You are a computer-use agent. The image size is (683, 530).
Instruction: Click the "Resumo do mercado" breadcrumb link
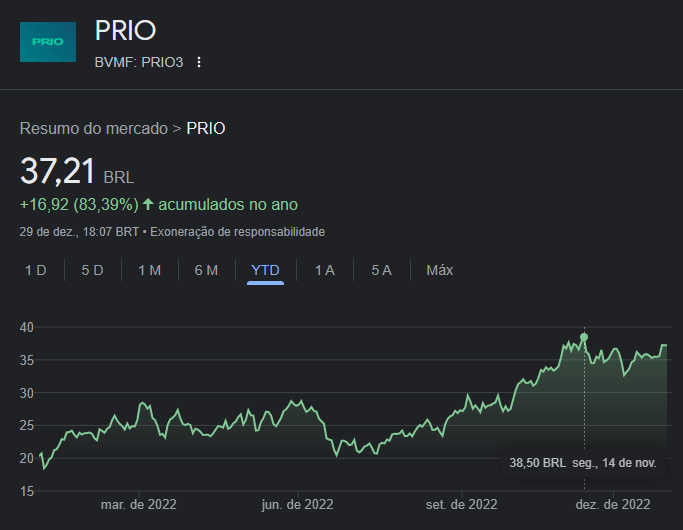[94, 128]
